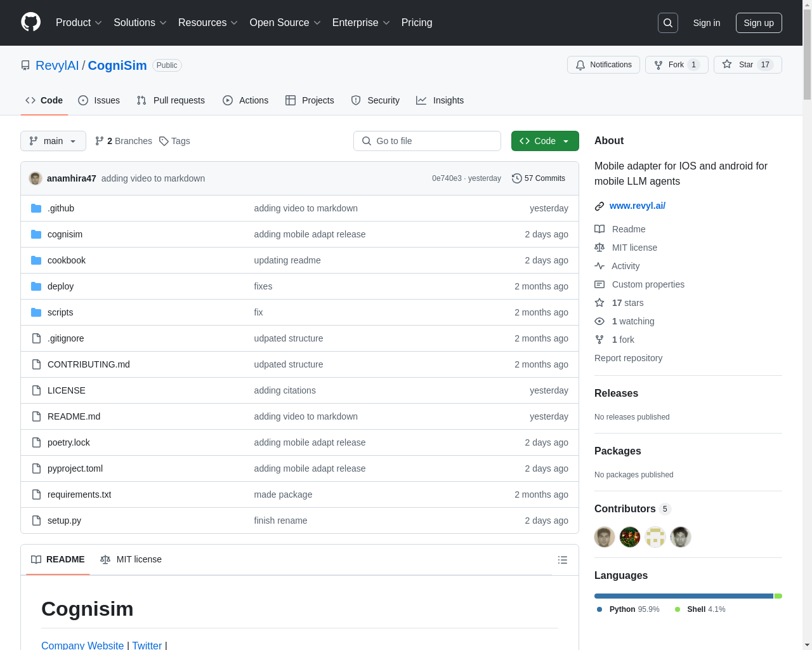Open the Security tab
Screen dimensions: 812x650
click(x=376, y=100)
